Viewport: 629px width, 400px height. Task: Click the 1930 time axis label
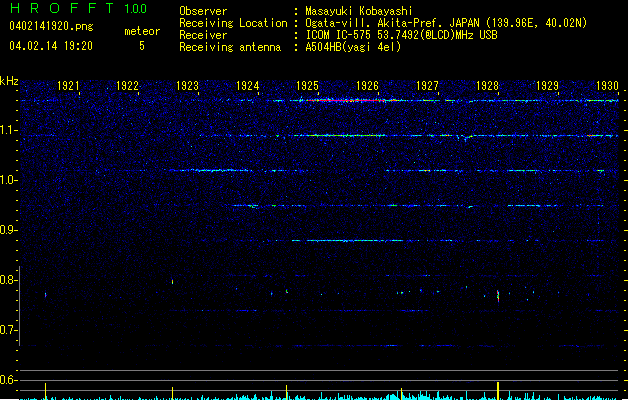click(x=607, y=86)
